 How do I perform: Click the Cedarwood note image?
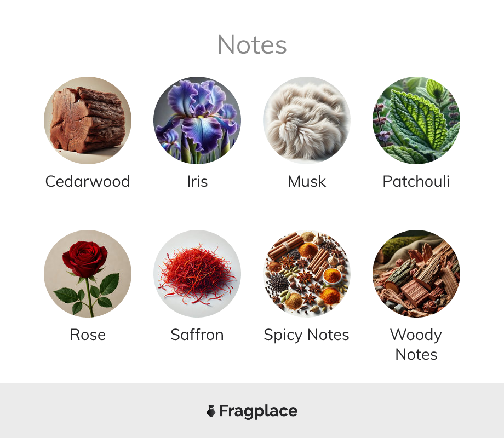pos(88,120)
